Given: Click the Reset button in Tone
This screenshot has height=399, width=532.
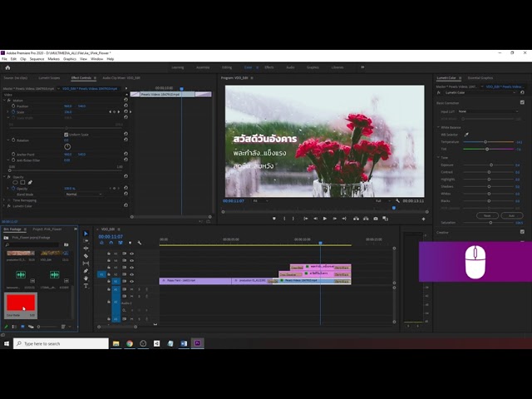Looking at the screenshot, I should click(487, 215).
